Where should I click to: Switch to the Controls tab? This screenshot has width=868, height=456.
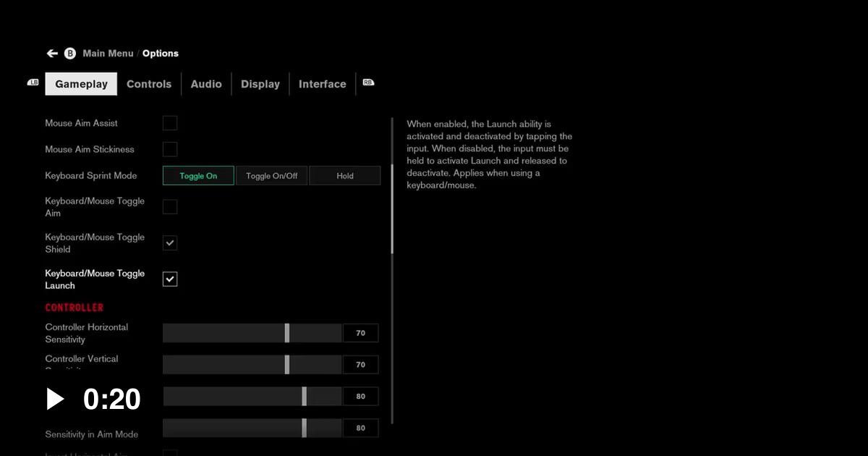pyautogui.click(x=149, y=84)
